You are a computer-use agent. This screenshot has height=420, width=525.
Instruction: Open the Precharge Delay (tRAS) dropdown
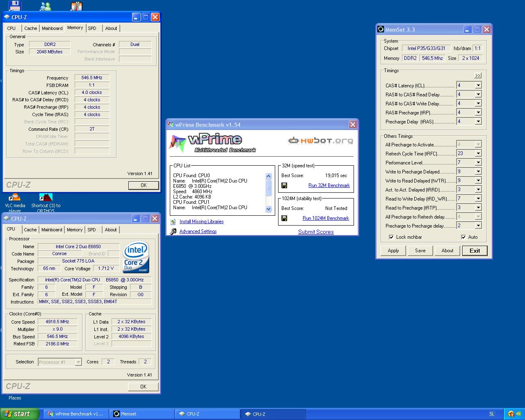pyautogui.click(x=478, y=121)
